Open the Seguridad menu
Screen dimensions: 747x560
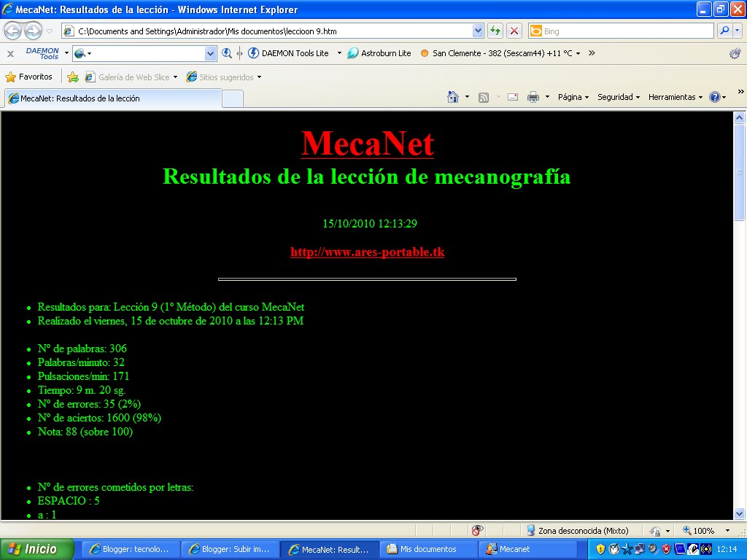(619, 97)
